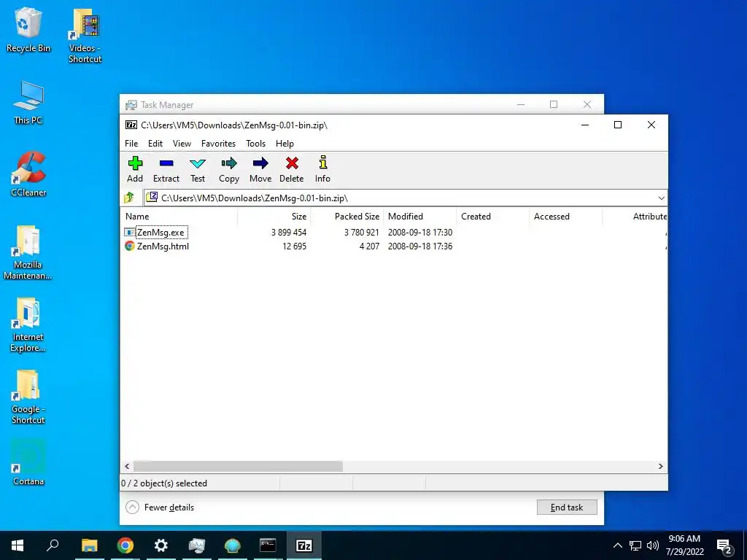This screenshot has width=747, height=560.
Task: Select the Videos - Shortcut desktop icon
Action: (x=85, y=36)
